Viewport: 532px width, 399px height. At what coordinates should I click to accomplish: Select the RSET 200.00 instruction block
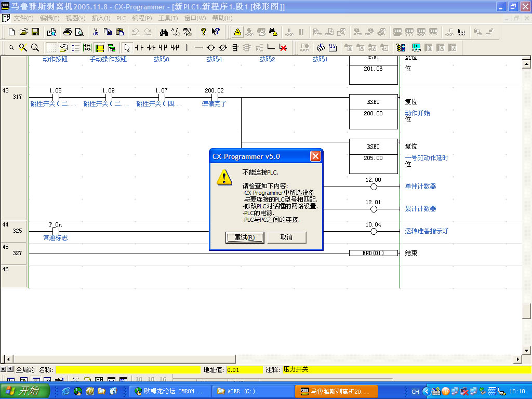(373, 112)
